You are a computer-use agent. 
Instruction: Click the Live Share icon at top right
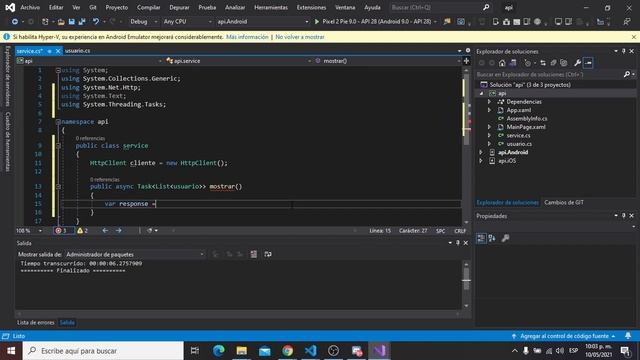[627, 22]
